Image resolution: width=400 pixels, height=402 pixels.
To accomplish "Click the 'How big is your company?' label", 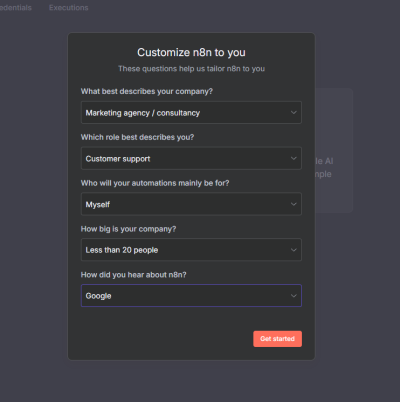I will point(128,229).
